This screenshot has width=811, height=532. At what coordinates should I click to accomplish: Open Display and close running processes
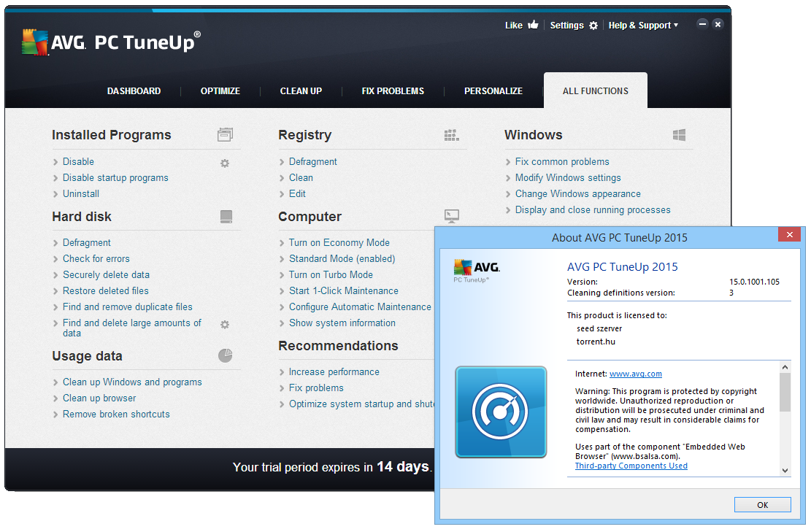(593, 210)
